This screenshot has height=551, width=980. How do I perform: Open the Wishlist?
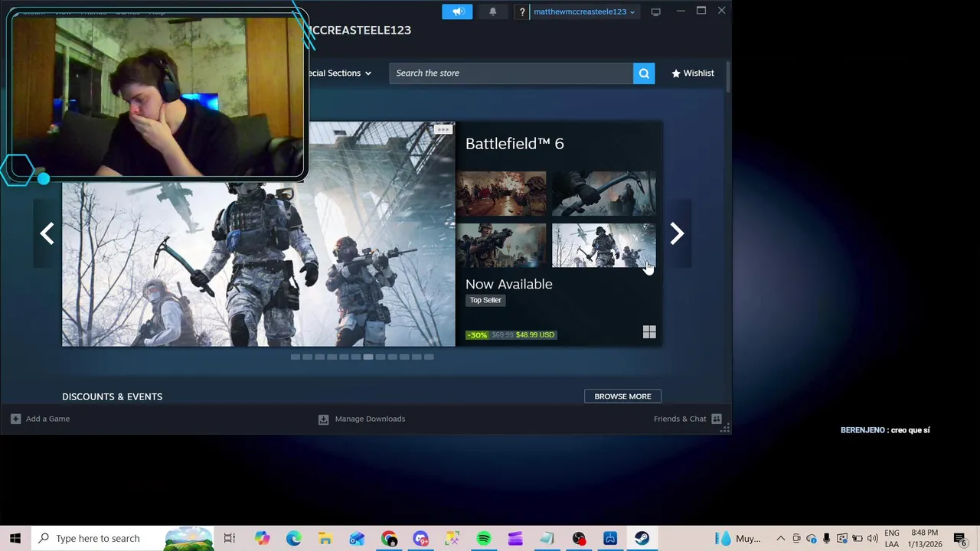pyautogui.click(x=693, y=73)
